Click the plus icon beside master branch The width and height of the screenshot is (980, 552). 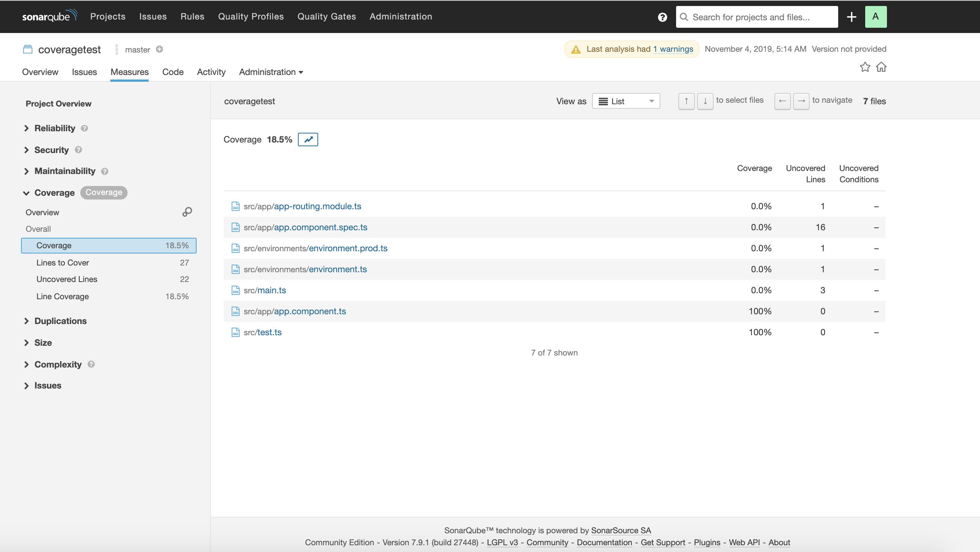pos(159,49)
